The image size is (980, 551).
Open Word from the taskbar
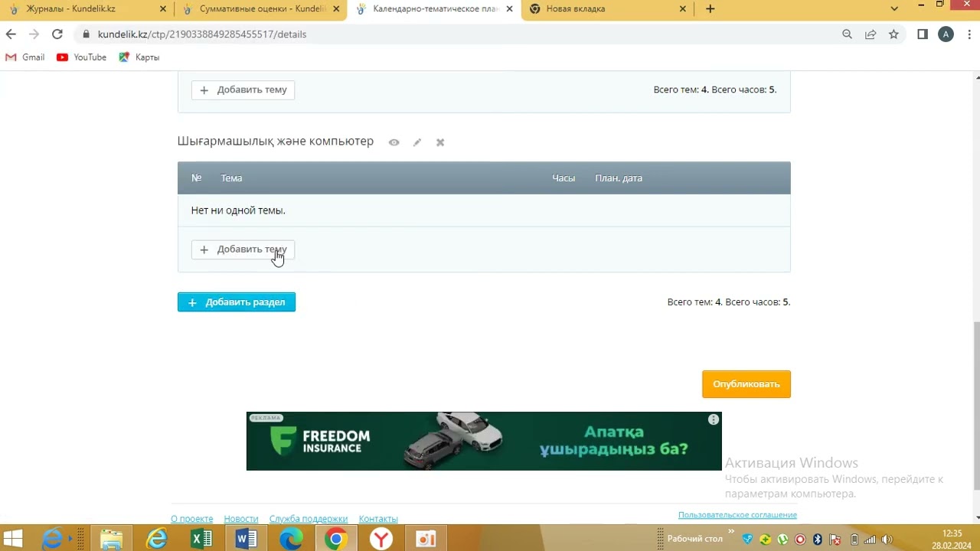pyautogui.click(x=247, y=539)
